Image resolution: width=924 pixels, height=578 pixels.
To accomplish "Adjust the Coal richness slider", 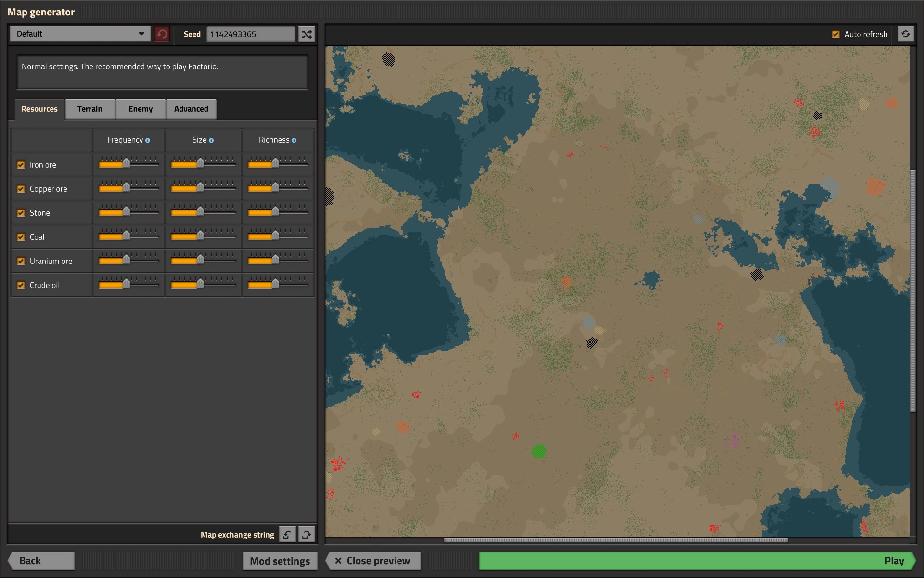I will (278, 236).
